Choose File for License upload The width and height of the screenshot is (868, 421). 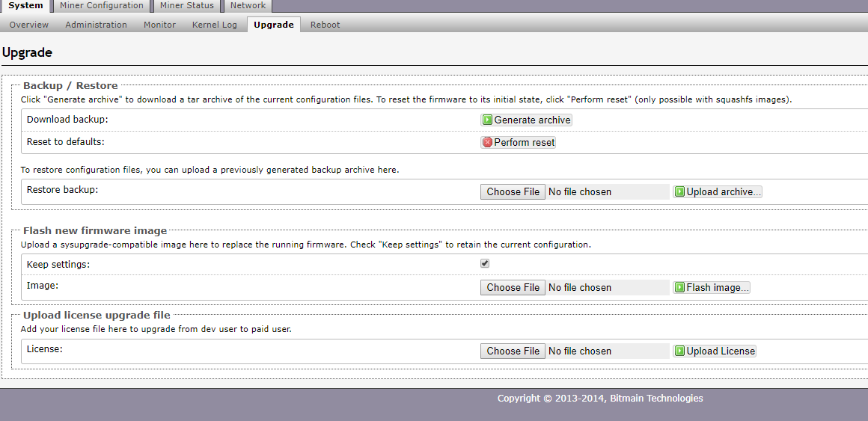tap(513, 351)
